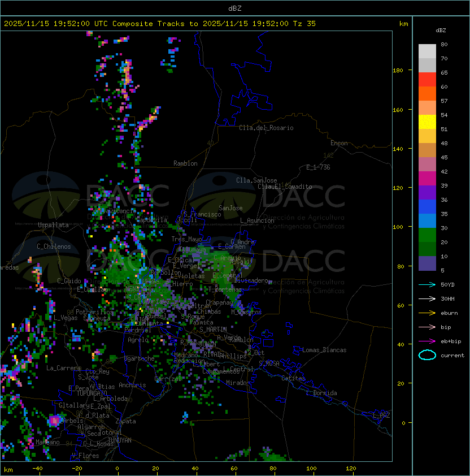Screen dimensions: 470x476
Task: Click the 'V_Flores' map label
Action: pos(85,456)
